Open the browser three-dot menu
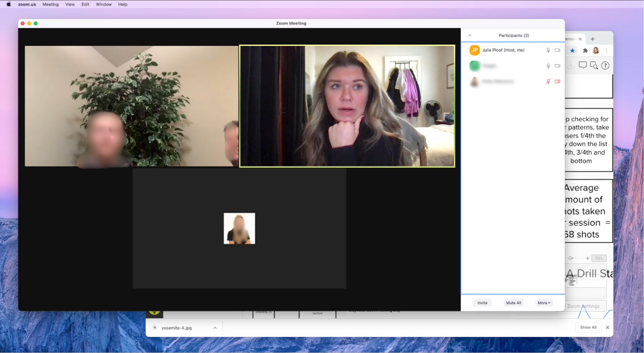Viewport: 644px width, 353px height. click(x=607, y=51)
